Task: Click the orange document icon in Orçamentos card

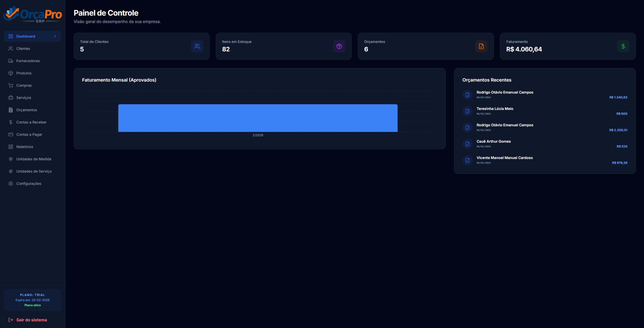Action: (481, 46)
